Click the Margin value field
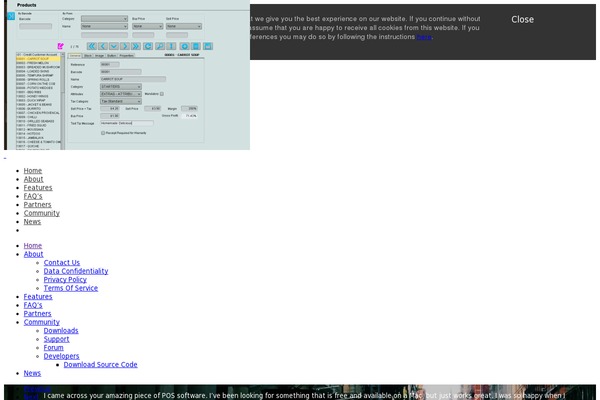 pyautogui.click(x=189, y=109)
